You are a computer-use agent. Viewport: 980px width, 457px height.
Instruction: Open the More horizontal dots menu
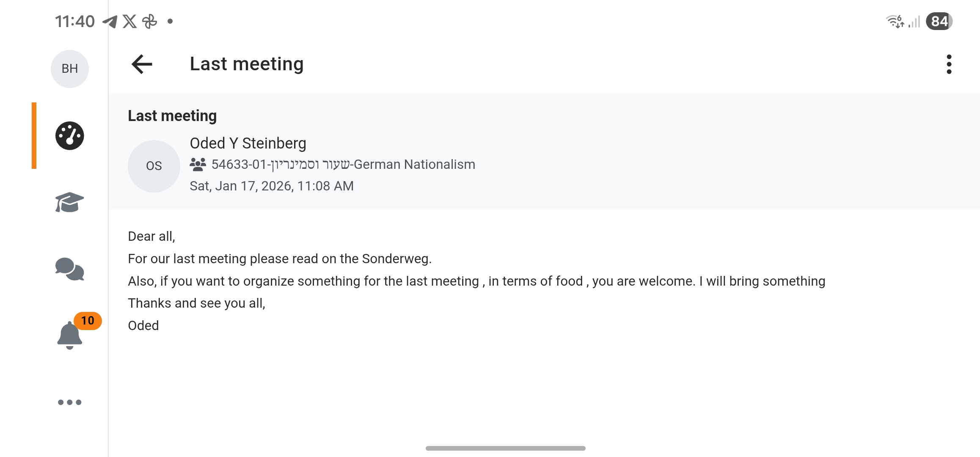coord(70,402)
